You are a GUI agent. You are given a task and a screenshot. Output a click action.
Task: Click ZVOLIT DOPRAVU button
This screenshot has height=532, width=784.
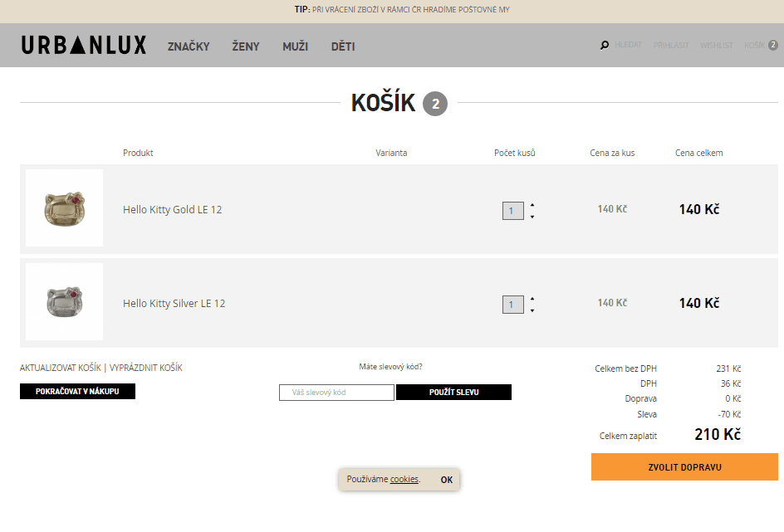pyautogui.click(x=684, y=467)
